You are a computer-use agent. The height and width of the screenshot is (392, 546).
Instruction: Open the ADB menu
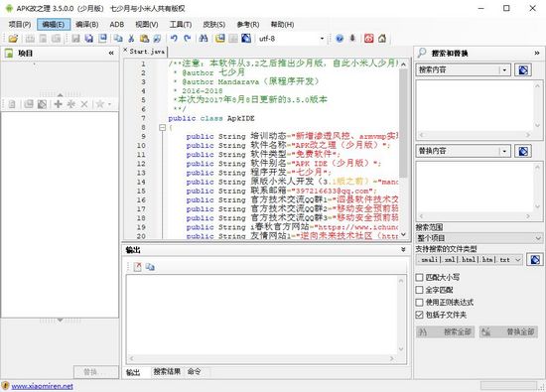pyautogui.click(x=117, y=25)
